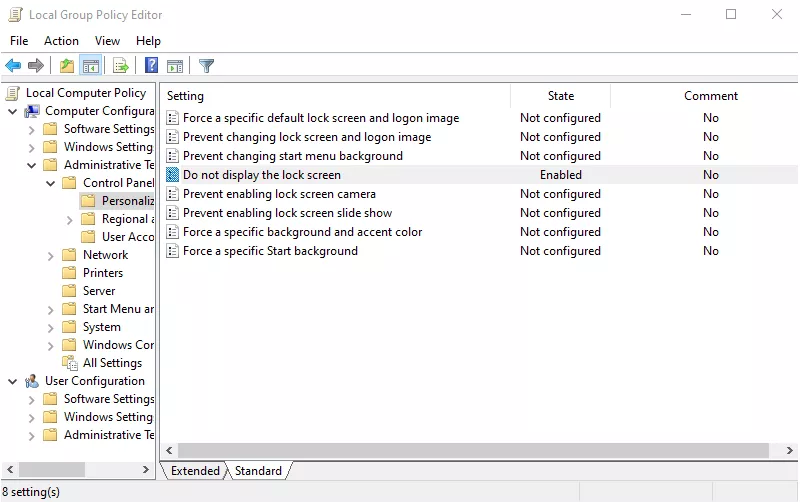Toggle the Show/Hide Console Tree icon
Viewport: 800px width, 502px height.
[91, 65]
